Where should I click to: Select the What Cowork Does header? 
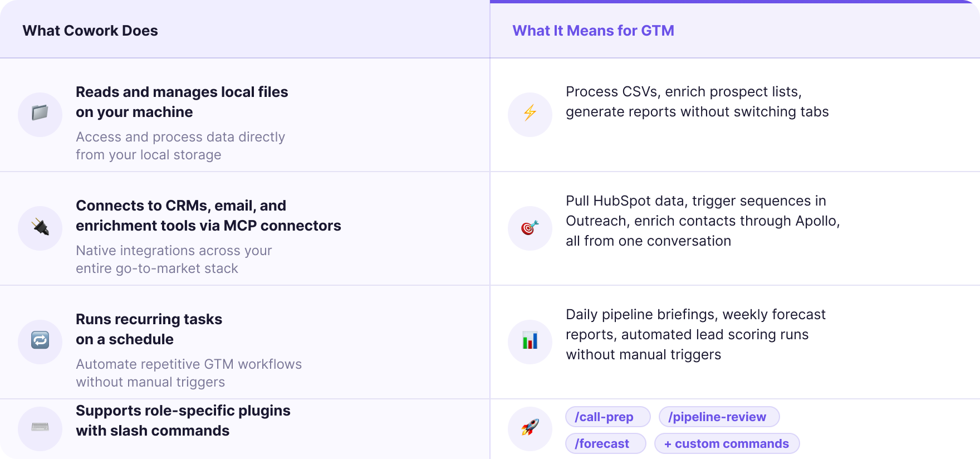90,31
